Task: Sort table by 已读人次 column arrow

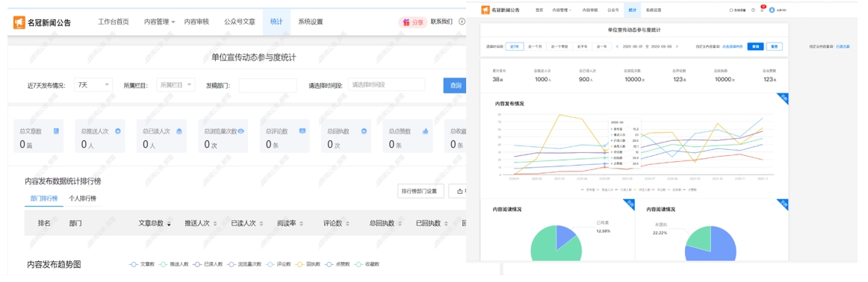Action: click(x=261, y=224)
